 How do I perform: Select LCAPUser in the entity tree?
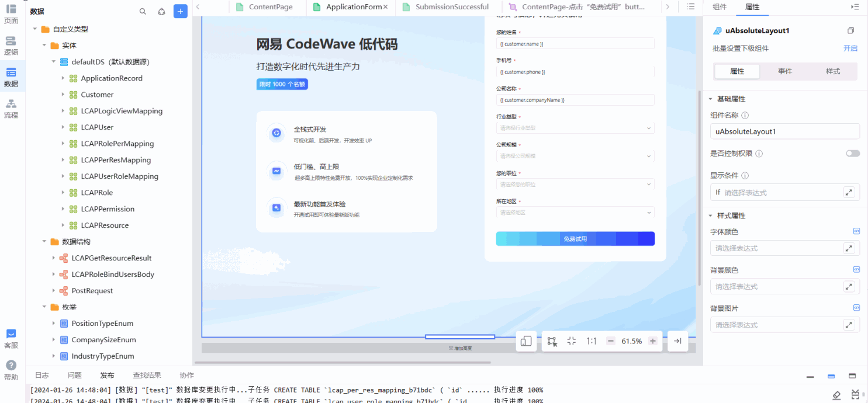pyautogui.click(x=97, y=127)
